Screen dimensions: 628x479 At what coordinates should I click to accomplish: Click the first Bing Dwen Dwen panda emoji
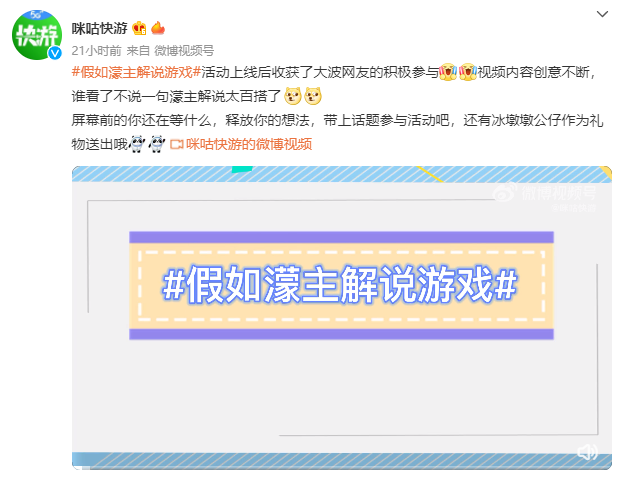pyautogui.click(x=137, y=144)
